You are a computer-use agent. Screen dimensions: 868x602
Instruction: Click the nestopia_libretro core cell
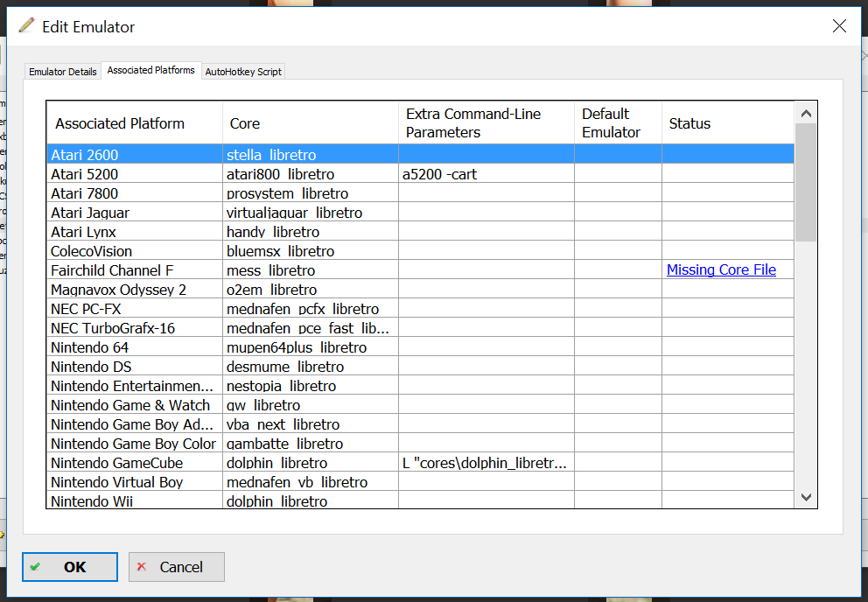(x=311, y=385)
